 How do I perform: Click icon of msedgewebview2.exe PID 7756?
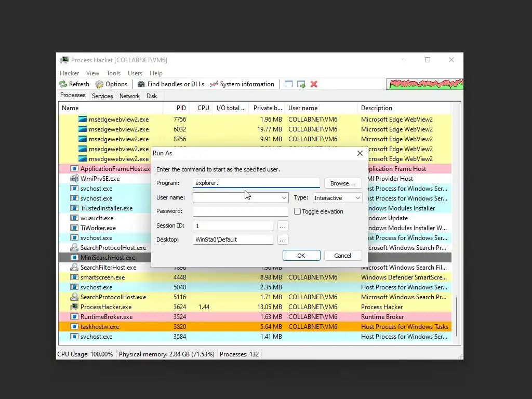[83, 119]
